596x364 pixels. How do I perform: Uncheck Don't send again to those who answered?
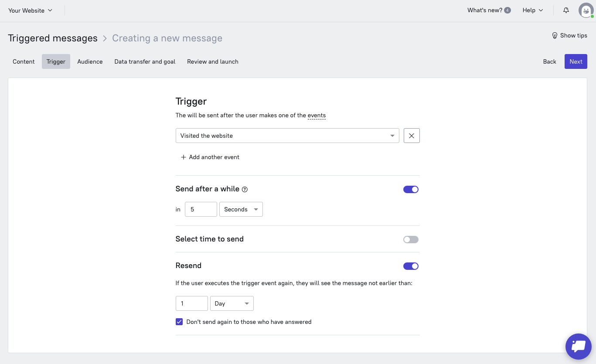(179, 322)
